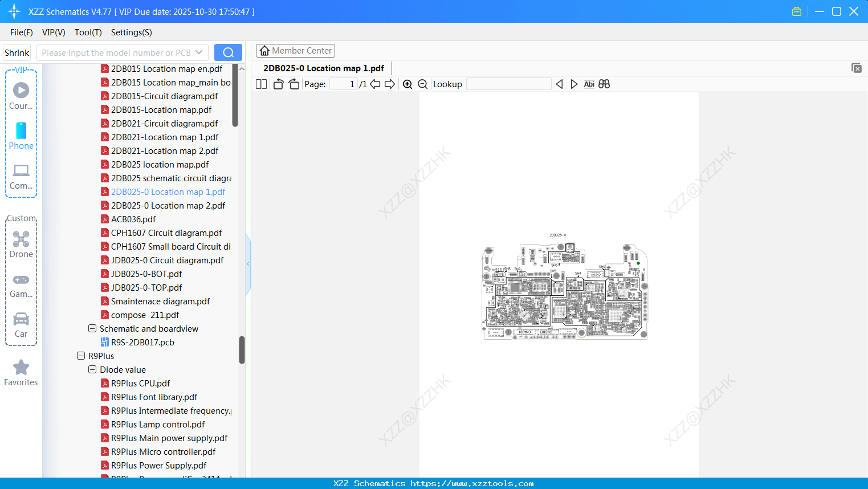Click the Abi whole-word match icon
Screen dimensions: 868x489
589,84
